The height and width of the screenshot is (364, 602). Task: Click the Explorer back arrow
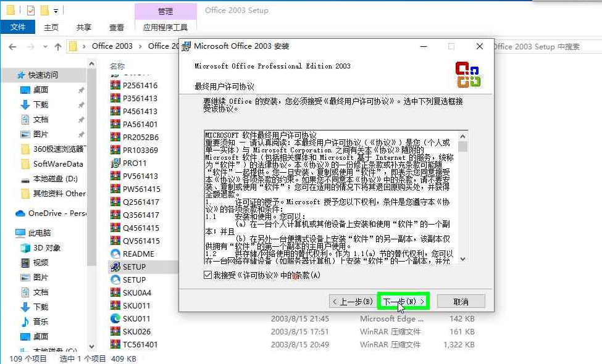(12, 47)
